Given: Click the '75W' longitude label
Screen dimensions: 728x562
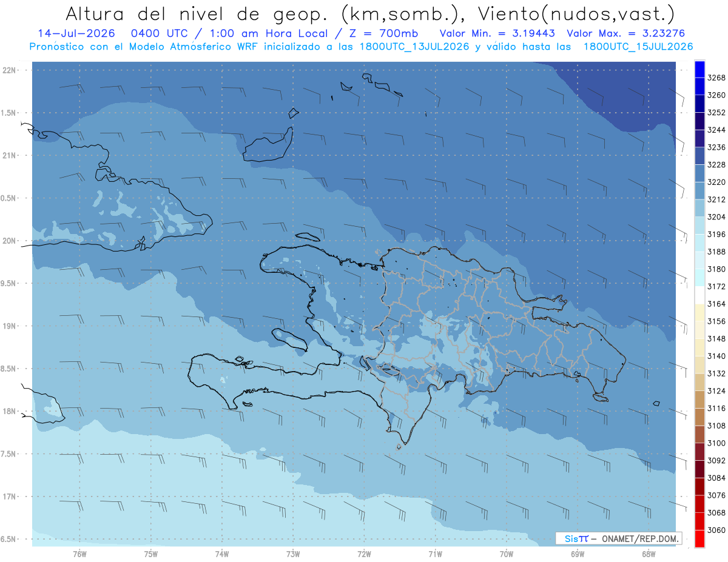Looking at the screenshot, I should pos(150,554).
